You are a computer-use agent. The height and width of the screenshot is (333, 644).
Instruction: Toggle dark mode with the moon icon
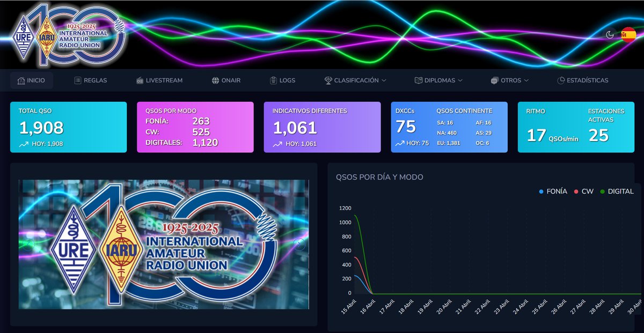coord(610,35)
